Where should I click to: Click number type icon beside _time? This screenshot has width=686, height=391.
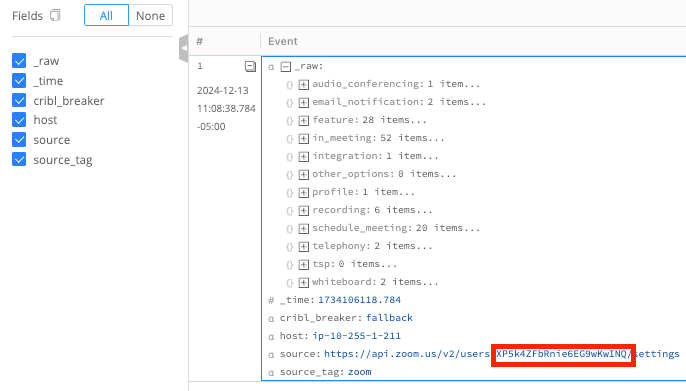[271, 300]
